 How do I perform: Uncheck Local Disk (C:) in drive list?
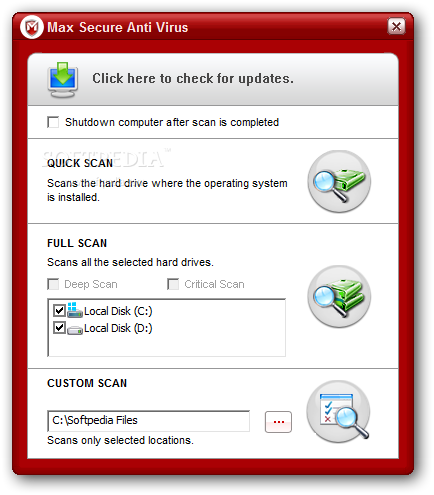(x=59, y=311)
